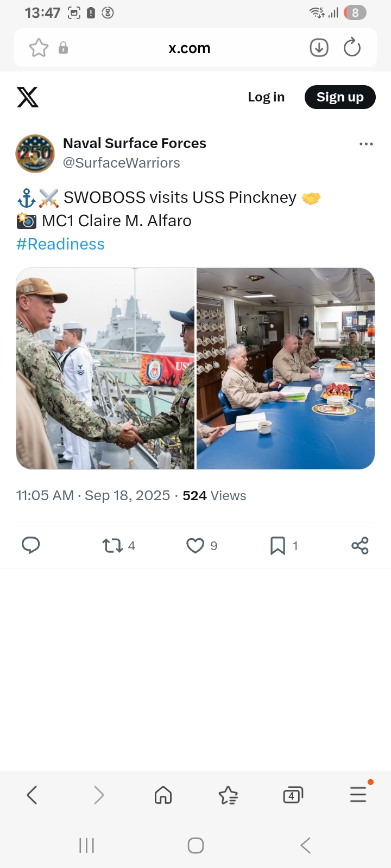Like the tweet with the heart icon
The width and height of the screenshot is (391, 868).
click(x=195, y=546)
